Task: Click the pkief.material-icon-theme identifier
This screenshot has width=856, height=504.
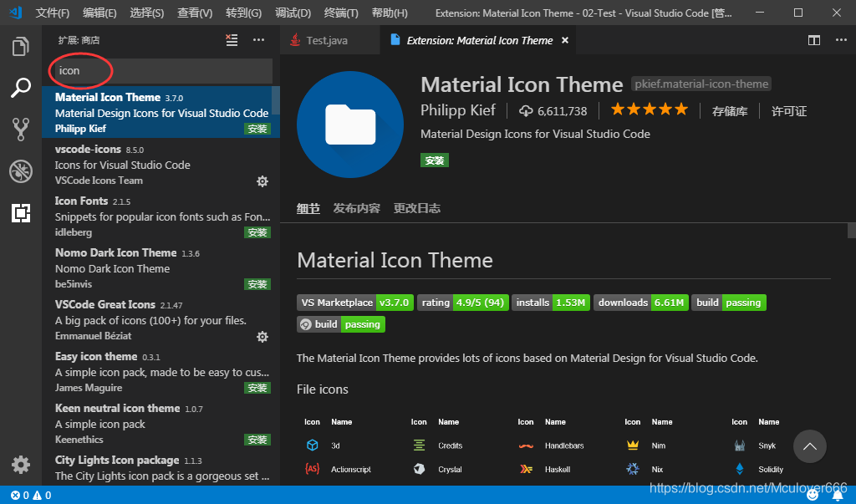Action: [701, 84]
